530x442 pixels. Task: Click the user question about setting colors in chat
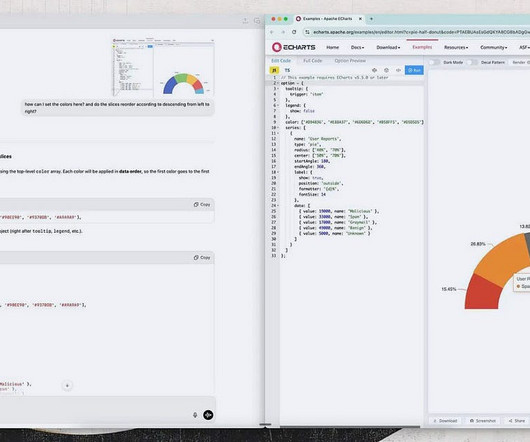pyautogui.click(x=117, y=108)
